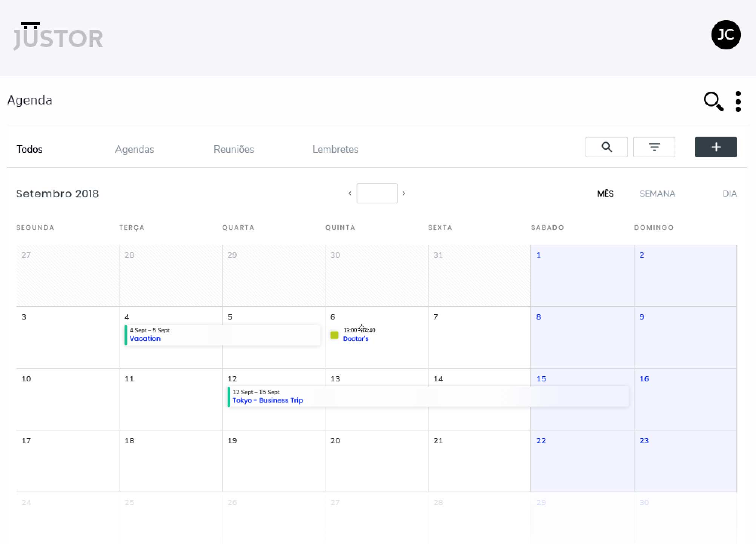The height and width of the screenshot is (544, 756).
Task: Open the three-dot options menu
Action: coord(738,101)
